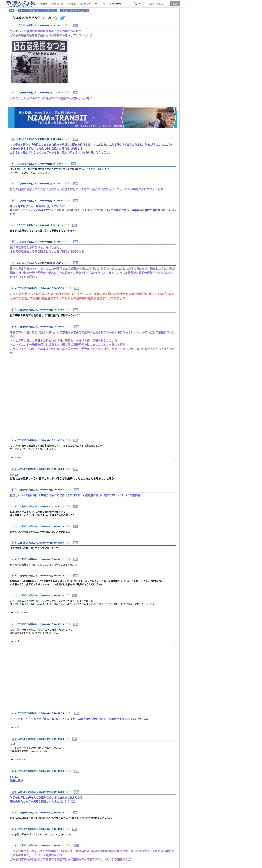Click the >>21 anchor in post 25
The image size is (262, 868).
pyautogui.click(x=14, y=777)
